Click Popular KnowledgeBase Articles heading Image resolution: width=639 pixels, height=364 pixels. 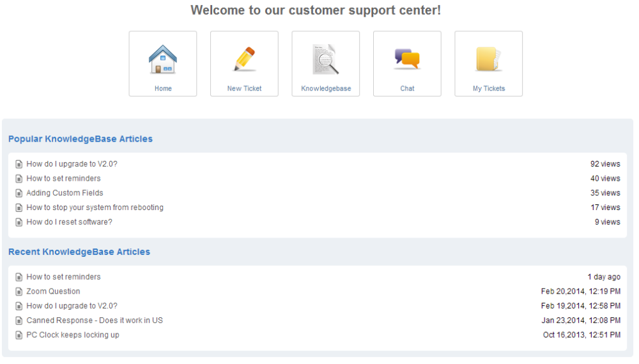[81, 139]
